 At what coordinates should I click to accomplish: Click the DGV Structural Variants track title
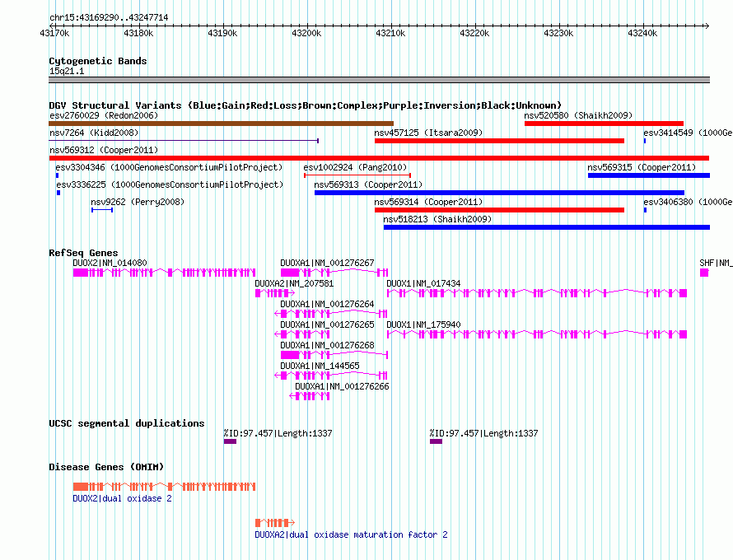point(305,105)
